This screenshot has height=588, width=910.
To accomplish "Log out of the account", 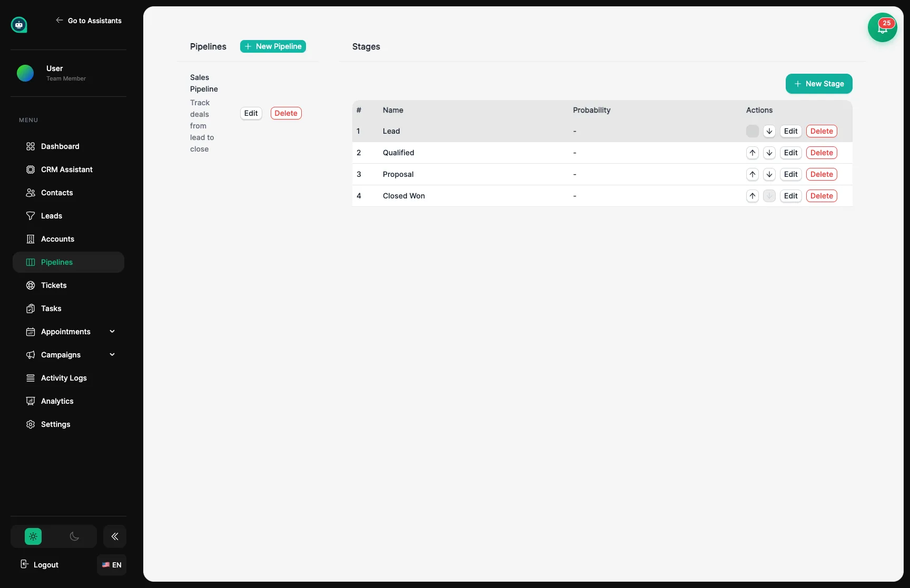I will [x=39, y=565].
